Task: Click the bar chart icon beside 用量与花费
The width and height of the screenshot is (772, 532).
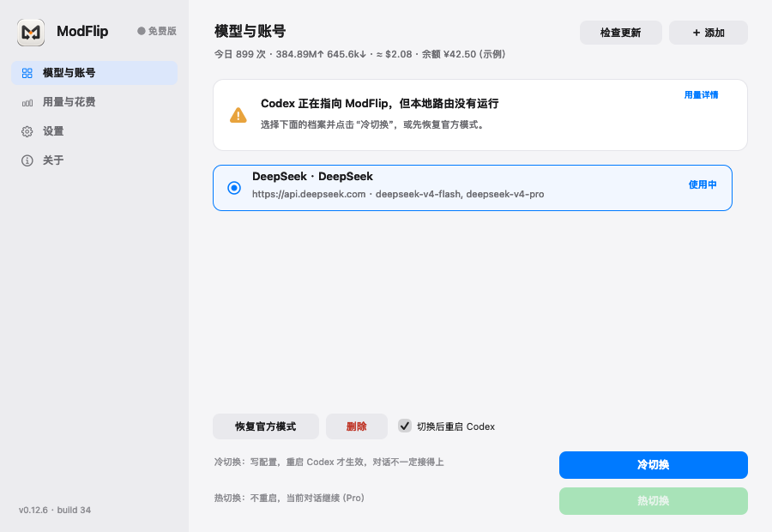Action: tap(27, 103)
